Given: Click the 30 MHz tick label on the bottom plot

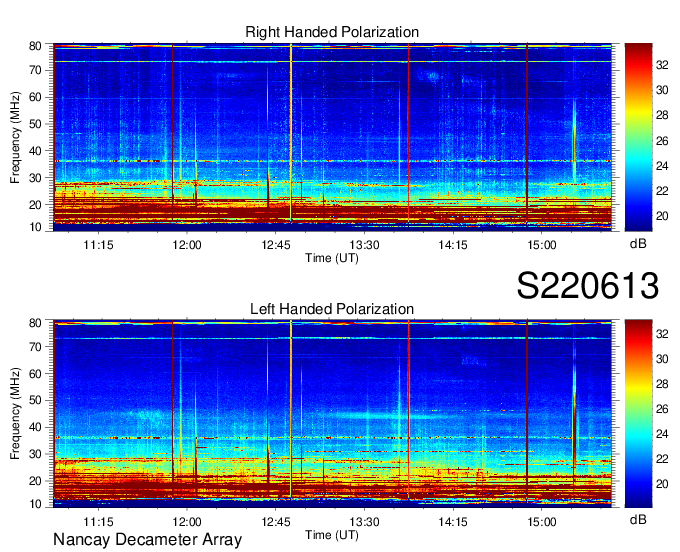Looking at the screenshot, I should tap(35, 454).
